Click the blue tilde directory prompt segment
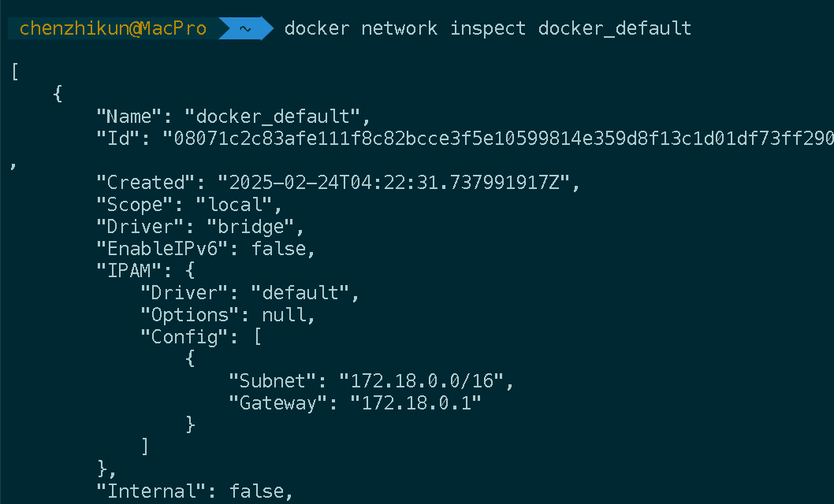The height and width of the screenshot is (504, 834). (245, 28)
